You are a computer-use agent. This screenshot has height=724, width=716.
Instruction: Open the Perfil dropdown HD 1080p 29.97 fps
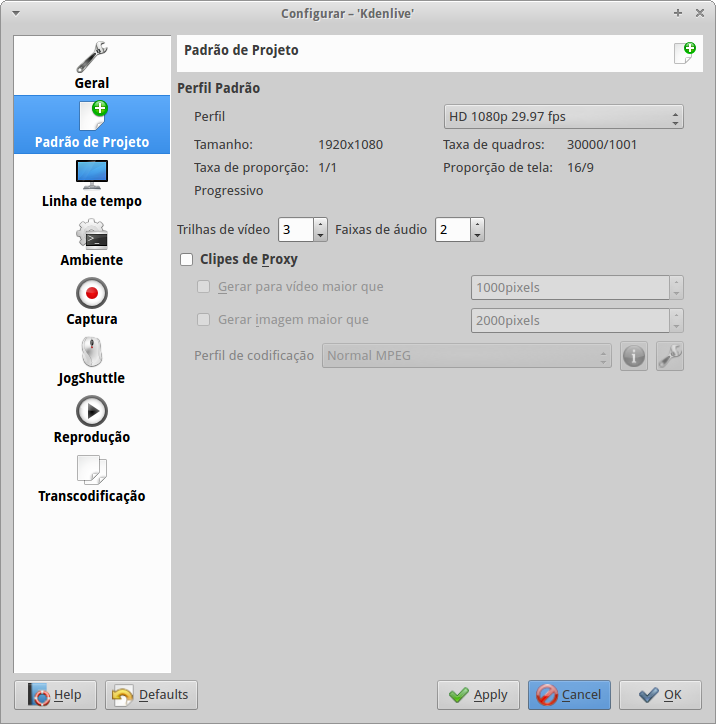[x=563, y=117]
